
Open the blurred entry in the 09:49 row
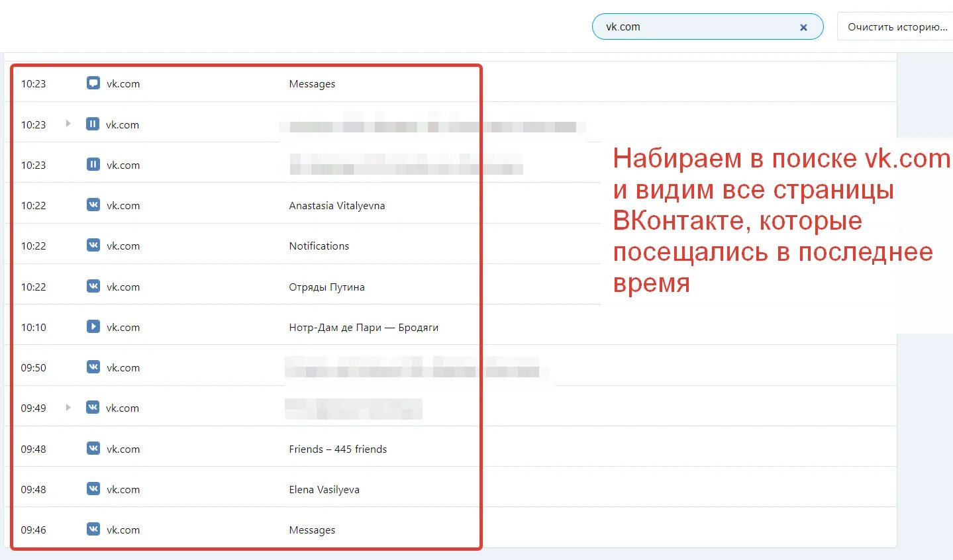pos(354,408)
